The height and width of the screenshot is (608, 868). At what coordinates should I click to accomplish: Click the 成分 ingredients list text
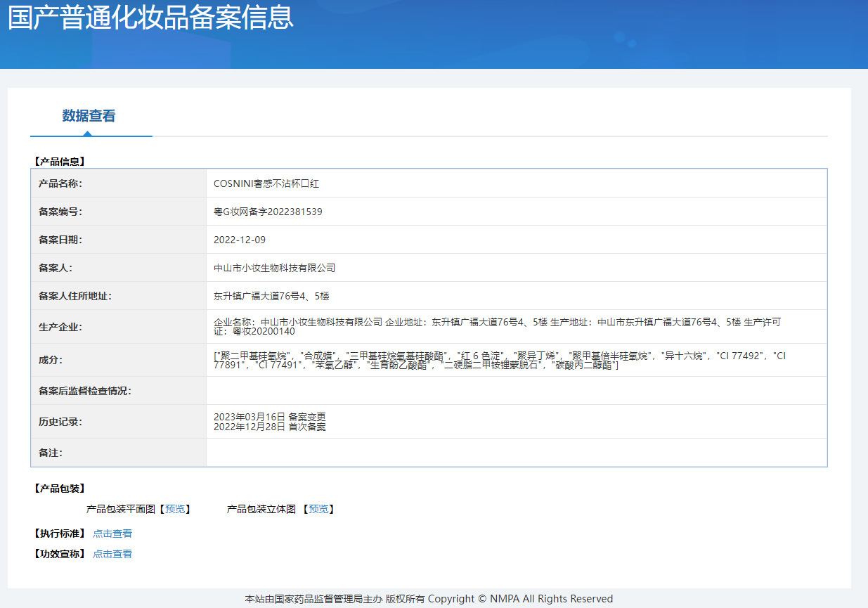[x=500, y=361]
